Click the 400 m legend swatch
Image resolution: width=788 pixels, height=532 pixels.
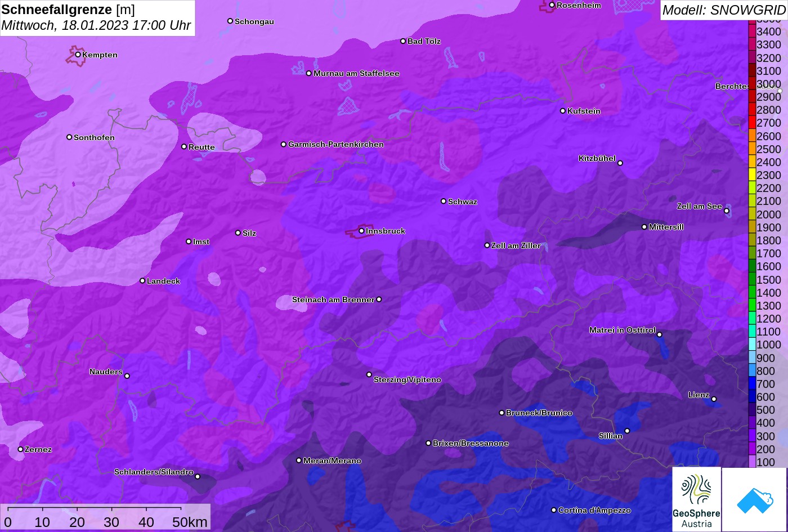coord(752,422)
